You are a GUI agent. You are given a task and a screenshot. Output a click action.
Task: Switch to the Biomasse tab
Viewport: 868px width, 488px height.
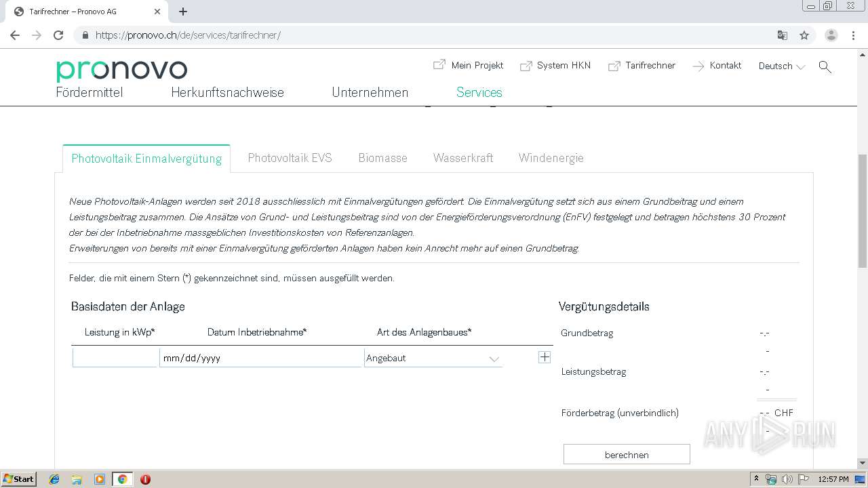click(382, 158)
